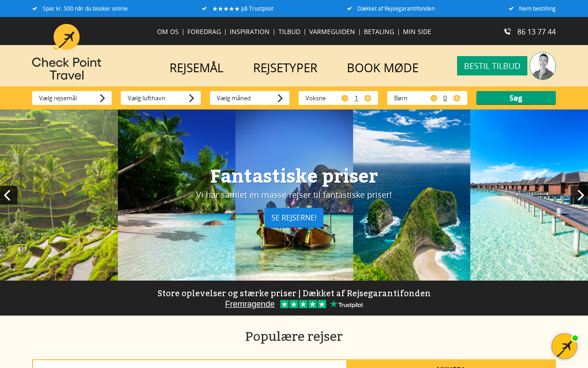
Task: Click the Check Point Travel logo
Action: [67, 52]
